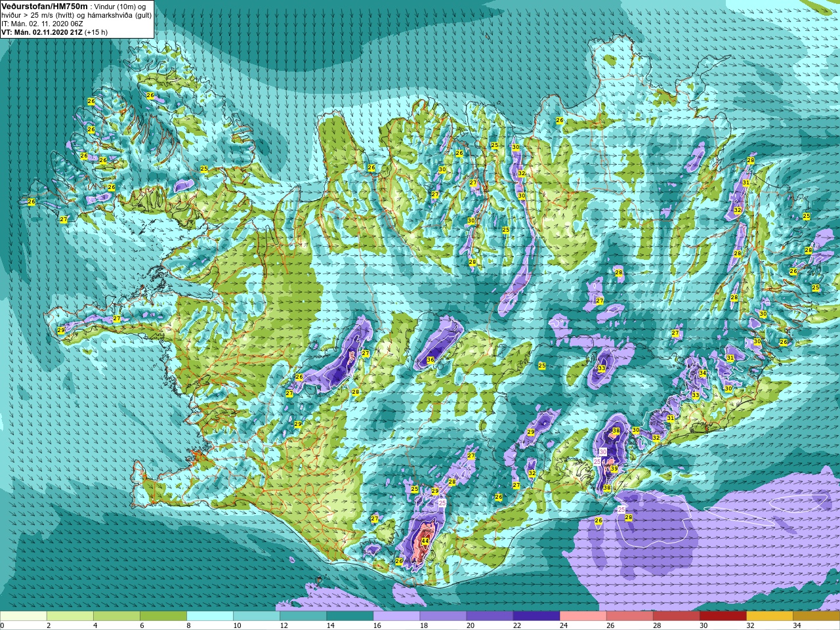The height and width of the screenshot is (630, 840).
Task: Click the yellow 34 gust label
Action: coord(702,373)
